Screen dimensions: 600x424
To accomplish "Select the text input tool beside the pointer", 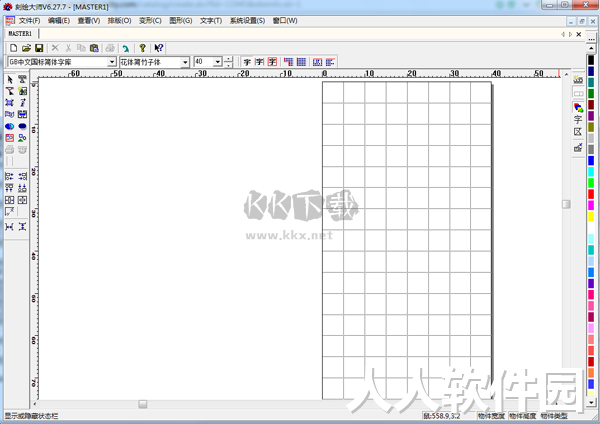I will [x=23, y=80].
